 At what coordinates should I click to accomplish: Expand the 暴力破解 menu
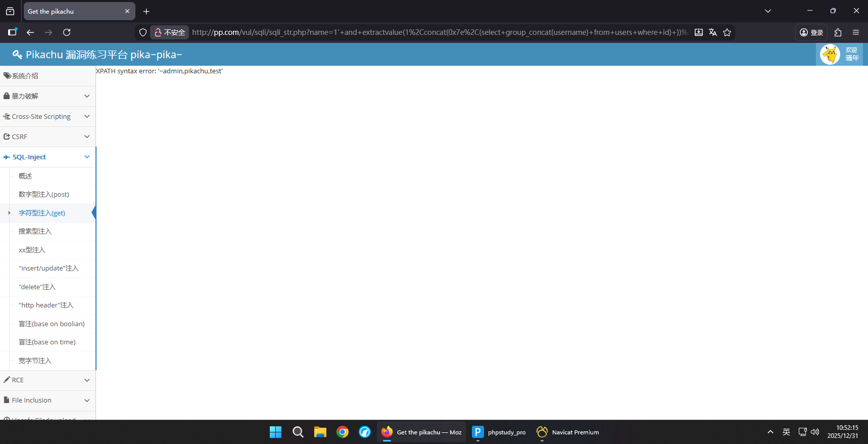(x=47, y=96)
